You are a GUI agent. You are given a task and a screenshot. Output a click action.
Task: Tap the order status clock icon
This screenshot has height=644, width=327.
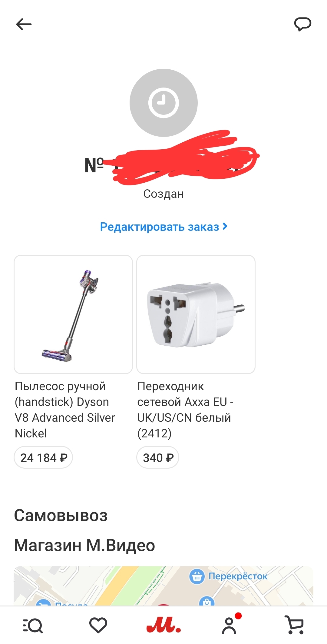(163, 103)
